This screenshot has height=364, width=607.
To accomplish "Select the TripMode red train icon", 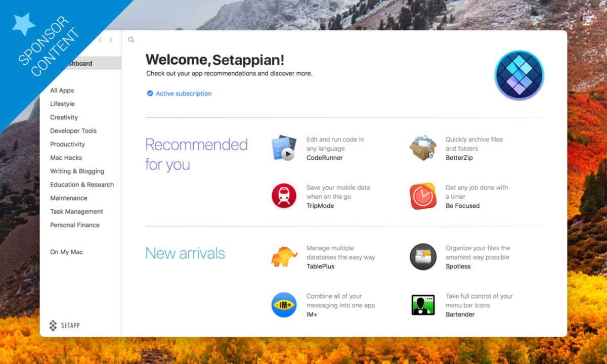I will [284, 196].
